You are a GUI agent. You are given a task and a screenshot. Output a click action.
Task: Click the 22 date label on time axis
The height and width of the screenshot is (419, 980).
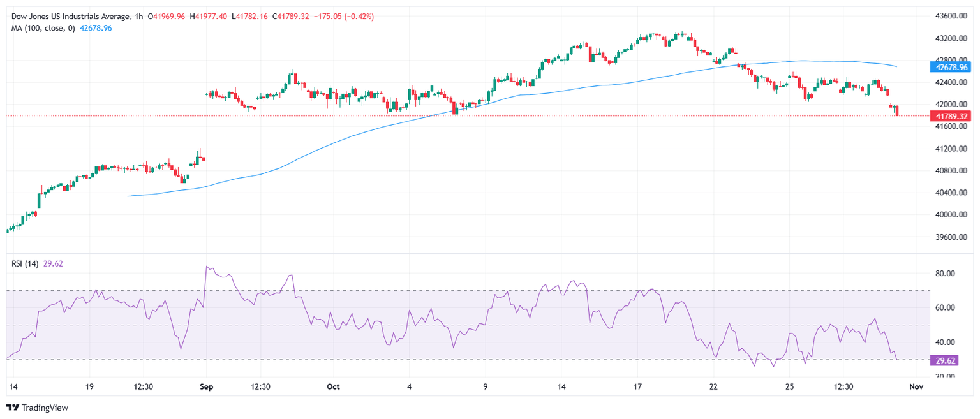pyautogui.click(x=713, y=387)
